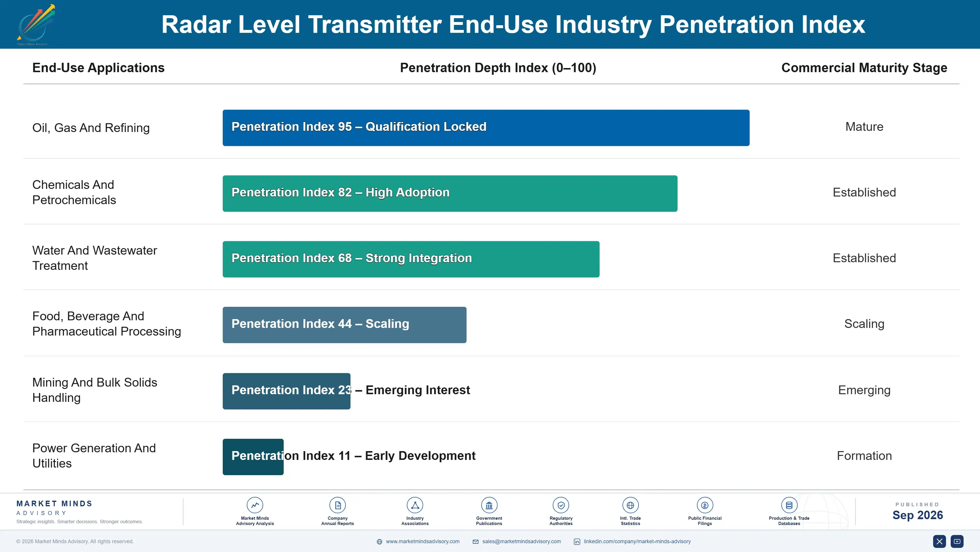
Task: Click the 'Mature' maturity stage text
Action: pos(864,127)
